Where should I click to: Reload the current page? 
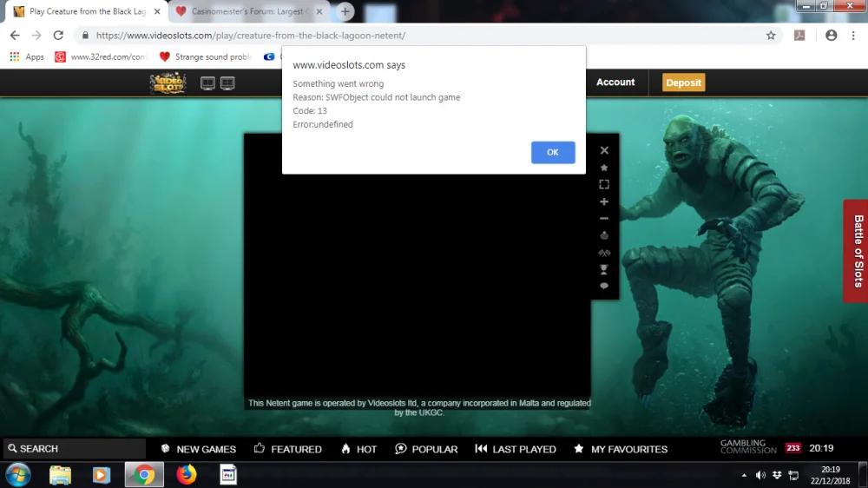(58, 36)
